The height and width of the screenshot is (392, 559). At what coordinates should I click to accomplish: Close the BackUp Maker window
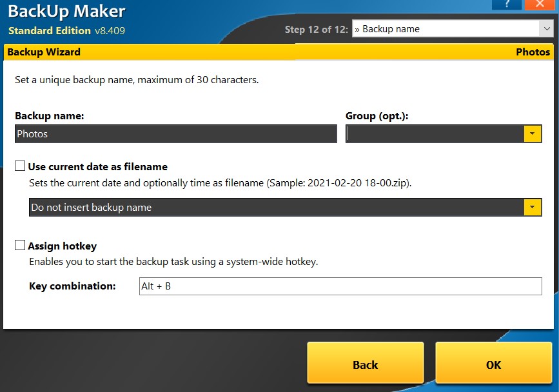click(540, 4)
